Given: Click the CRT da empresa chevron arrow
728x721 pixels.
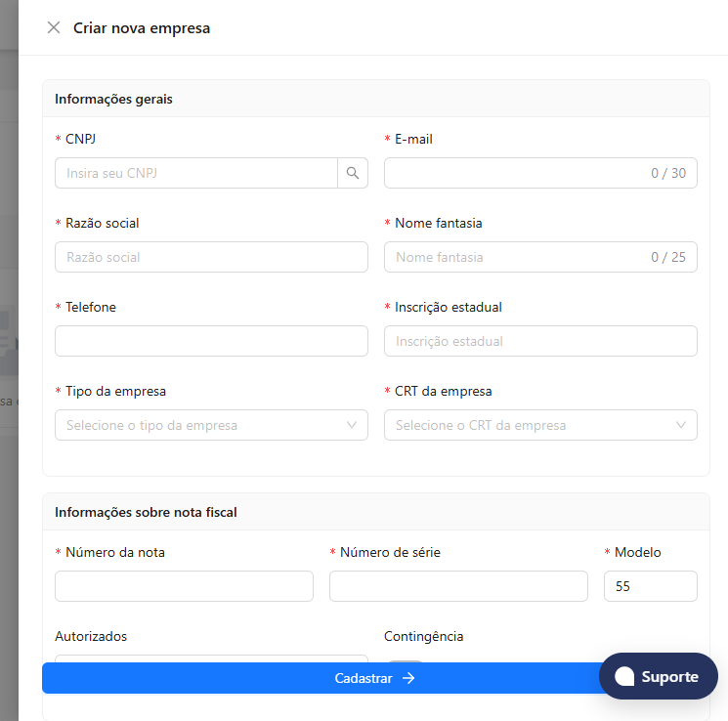Looking at the screenshot, I should click(x=681, y=425).
